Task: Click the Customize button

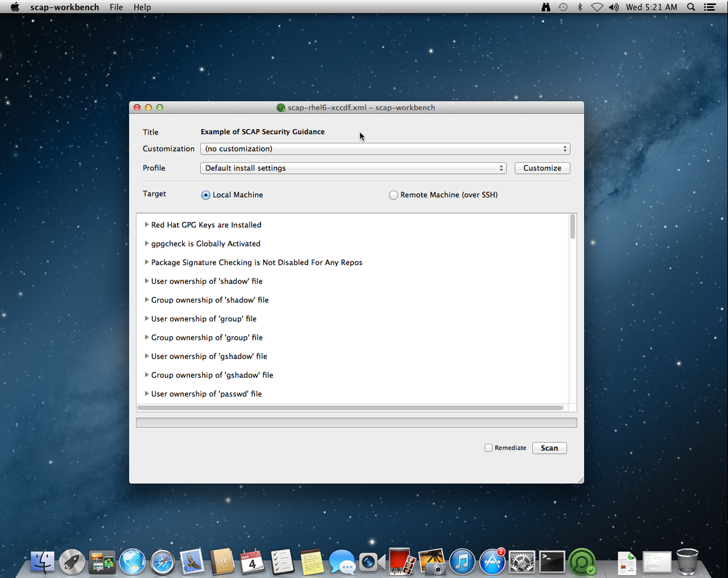Action: point(542,168)
